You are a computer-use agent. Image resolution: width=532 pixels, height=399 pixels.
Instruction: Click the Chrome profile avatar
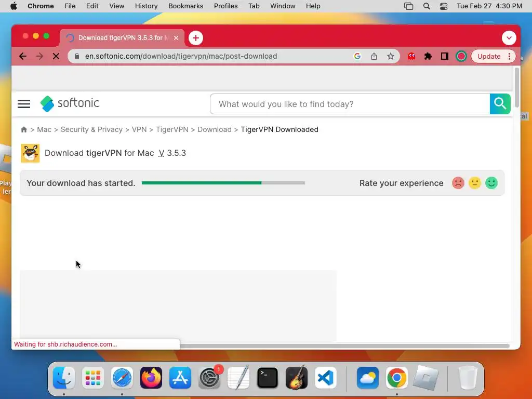461,56
